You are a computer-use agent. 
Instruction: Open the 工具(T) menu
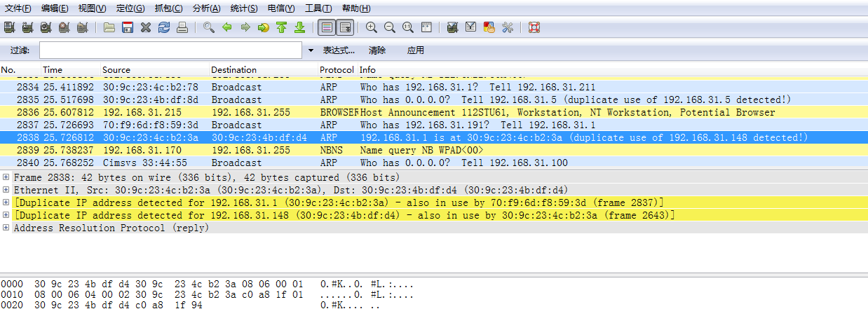click(319, 8)
